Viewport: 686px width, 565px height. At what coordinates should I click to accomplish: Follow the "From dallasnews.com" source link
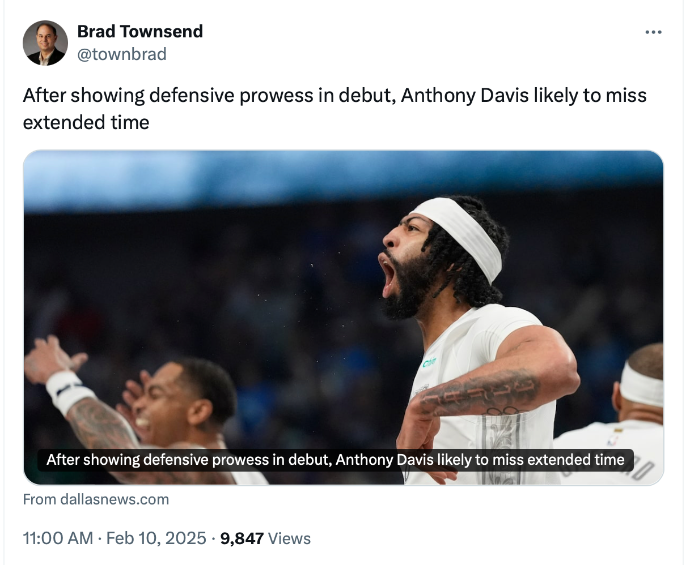[x=96, y=499]
